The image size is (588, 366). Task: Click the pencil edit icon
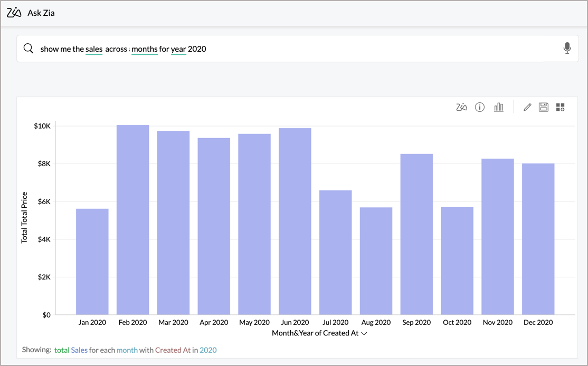[x=527, y=108]
